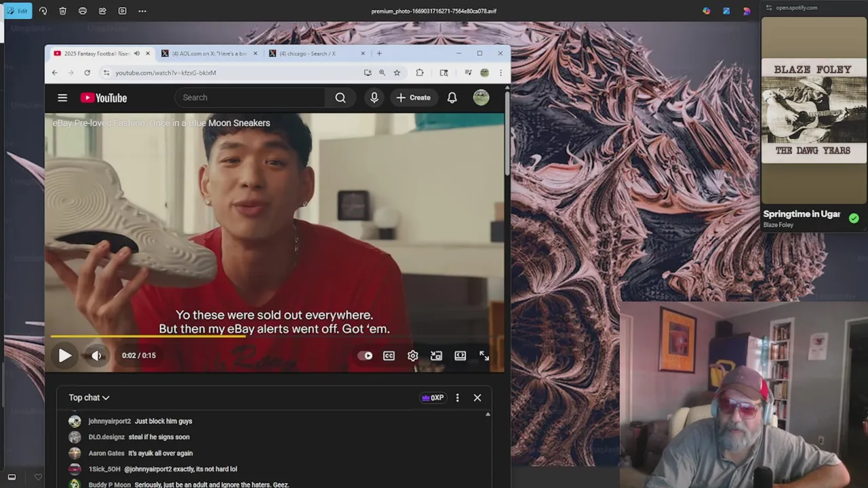Image resolution: width=868 pixels, height=488 pixels.
Task: Open the Chrome extensions menu
Action: (x=420, y=73)
